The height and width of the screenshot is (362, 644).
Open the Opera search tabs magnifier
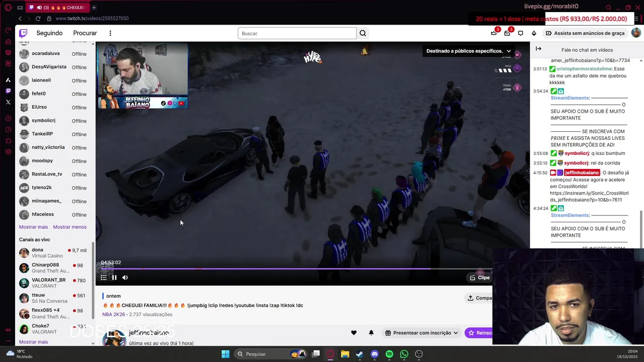coord(609,8)
